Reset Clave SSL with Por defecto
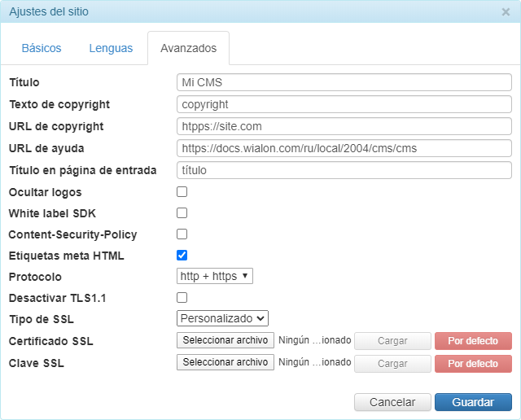Screen dimensions: 521x420 [x=473, y=363]
